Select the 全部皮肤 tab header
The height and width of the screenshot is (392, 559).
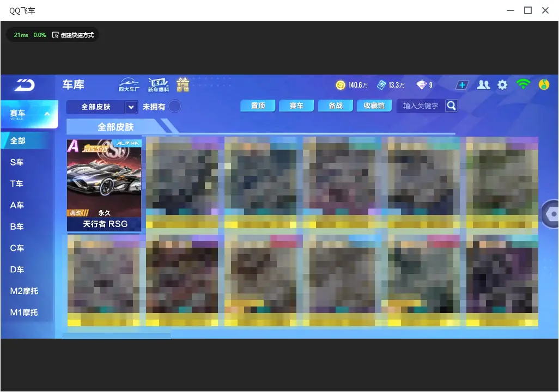(x=116, y=127)
